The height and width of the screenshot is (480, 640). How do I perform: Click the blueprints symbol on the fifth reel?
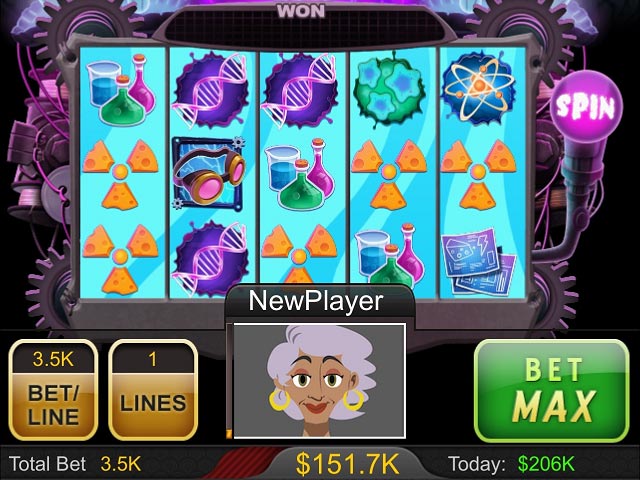[478, 261]
